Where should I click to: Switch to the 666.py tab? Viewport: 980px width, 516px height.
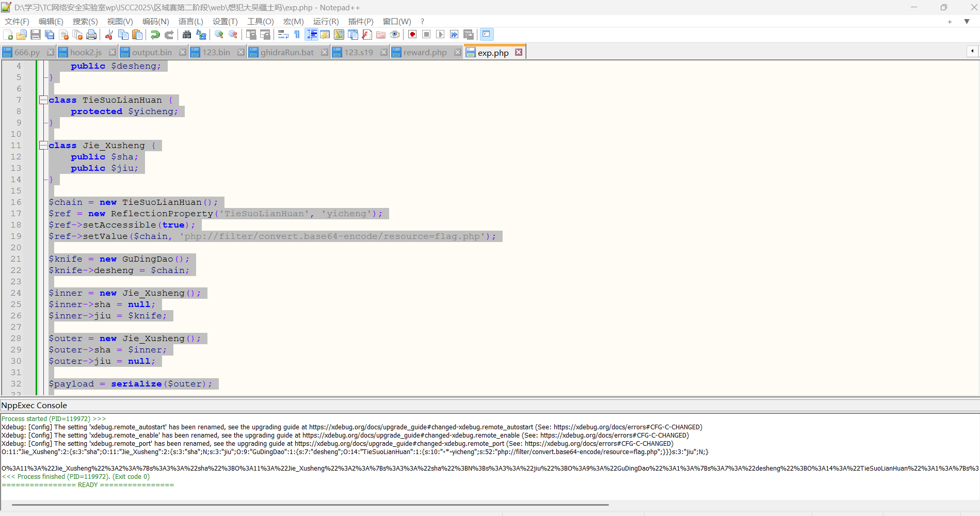27,53
